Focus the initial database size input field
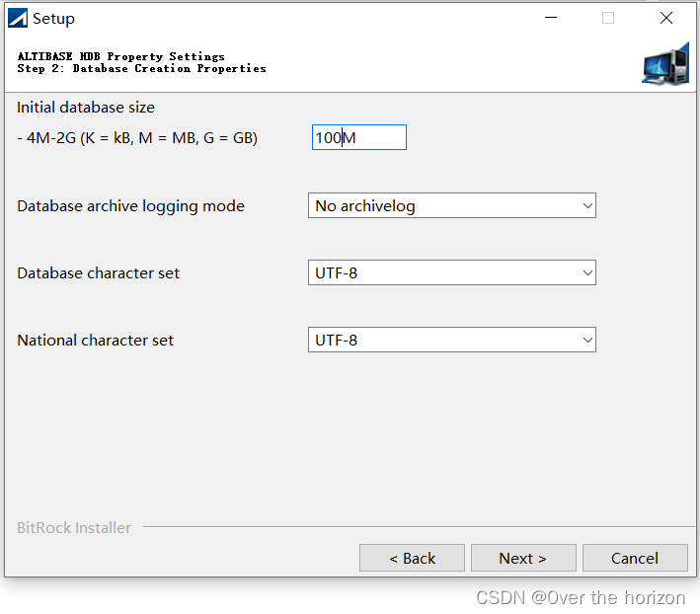Viewport: 700px width, 614px height. click(359, 137)
